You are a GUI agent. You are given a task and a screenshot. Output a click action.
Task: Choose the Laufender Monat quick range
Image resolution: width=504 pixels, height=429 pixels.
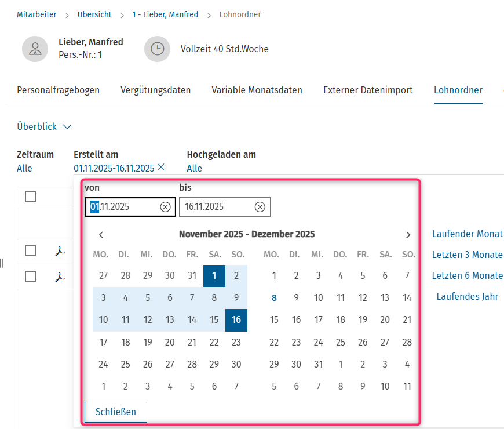[x=467, y=234]
